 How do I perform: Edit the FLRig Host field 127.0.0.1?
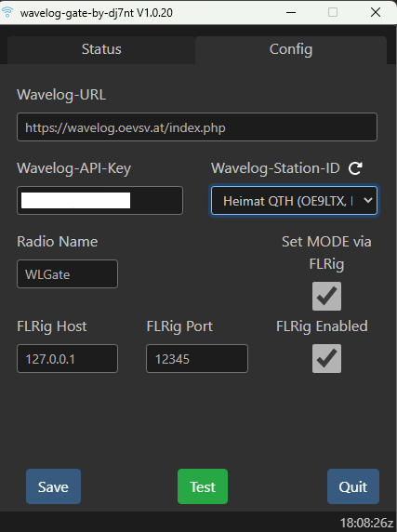coord(67,359)
